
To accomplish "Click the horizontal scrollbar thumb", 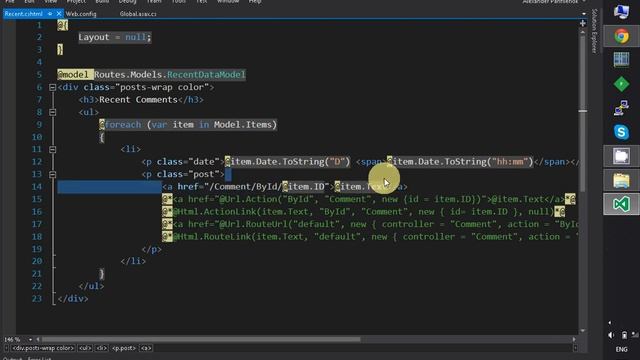I will tap(201, 340).
